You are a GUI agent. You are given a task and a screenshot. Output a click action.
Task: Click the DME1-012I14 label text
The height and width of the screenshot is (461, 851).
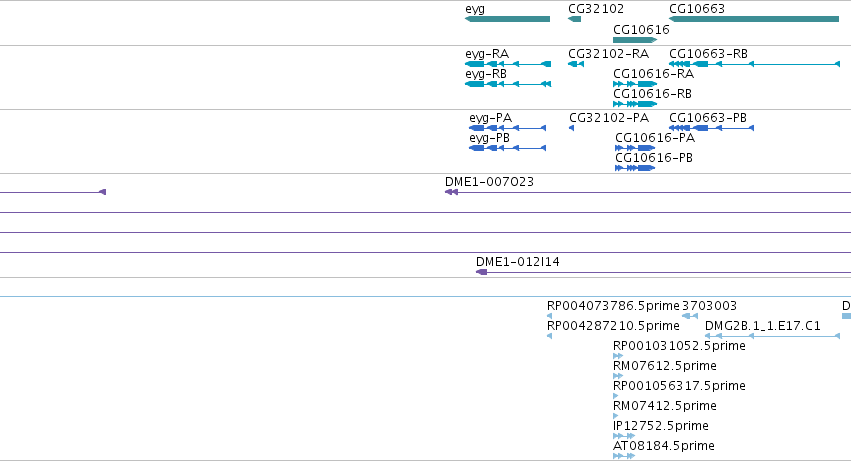coord(518,262)
